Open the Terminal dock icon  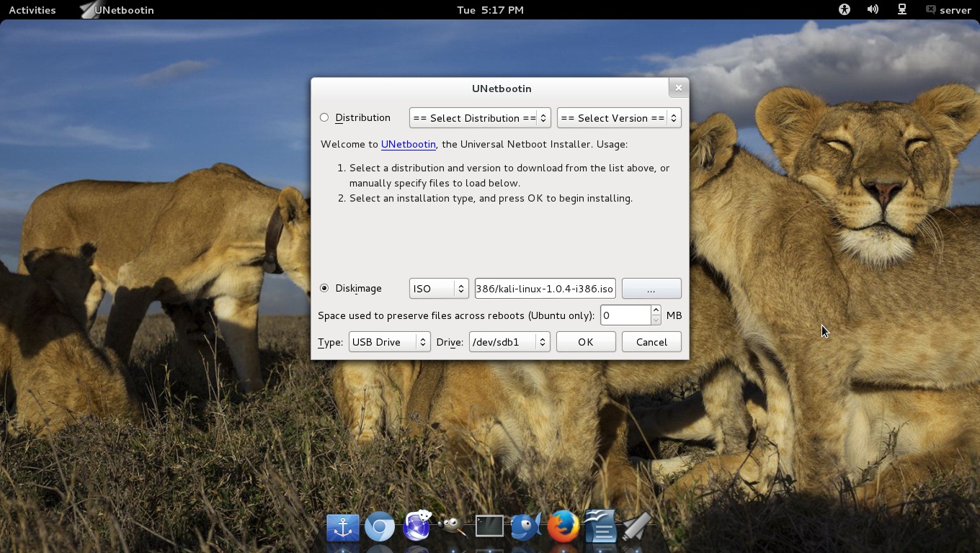point(489,527)
